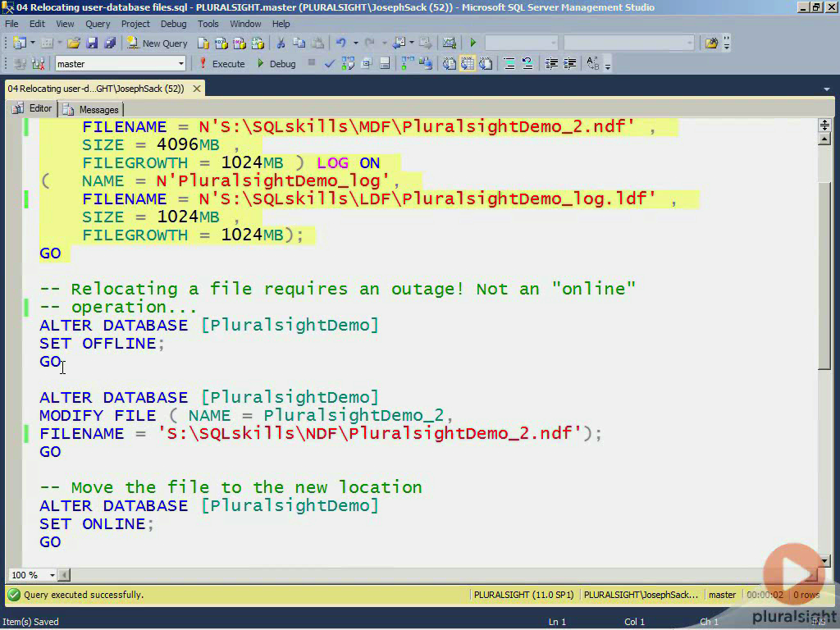
Task: Click the Specify Template Parameter Values icon
Action: point(592,64)
